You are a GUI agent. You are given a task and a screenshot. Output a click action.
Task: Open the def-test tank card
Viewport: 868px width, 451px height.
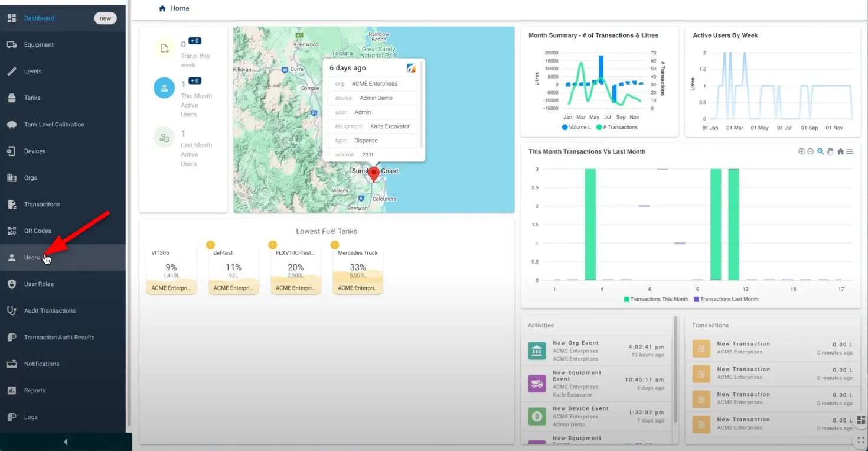pyautogui.click(x=233, y=270)
